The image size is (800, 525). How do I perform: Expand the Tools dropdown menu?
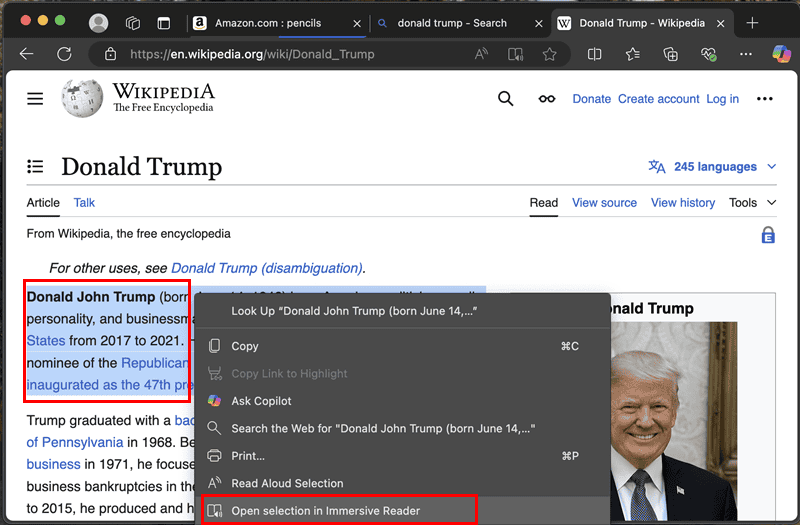point(752,202)
